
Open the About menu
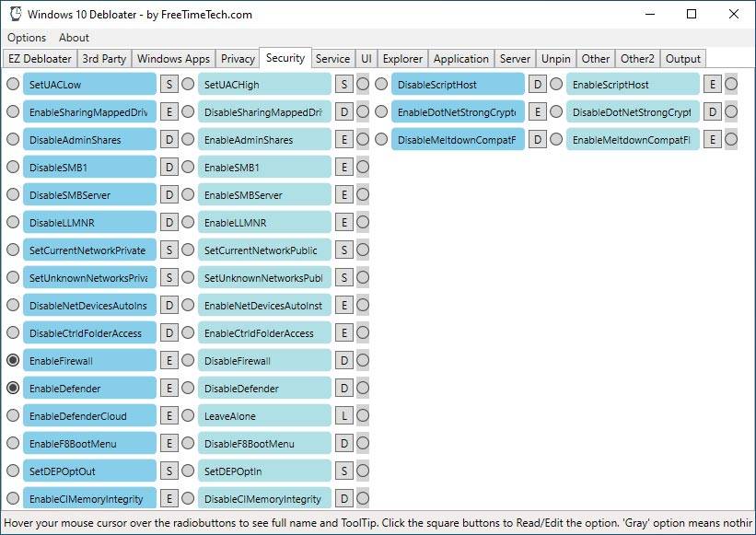pos(74,38)
